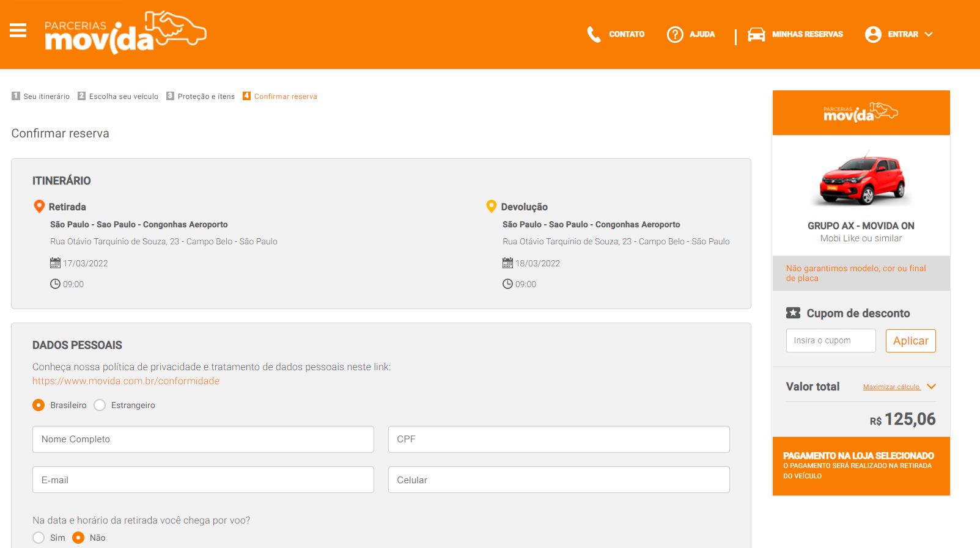Click the Retirada Congonhas Aeroporto location name
Image resolution: width=980 pixels, height=548 pixels.
click(x=139, y=225)
